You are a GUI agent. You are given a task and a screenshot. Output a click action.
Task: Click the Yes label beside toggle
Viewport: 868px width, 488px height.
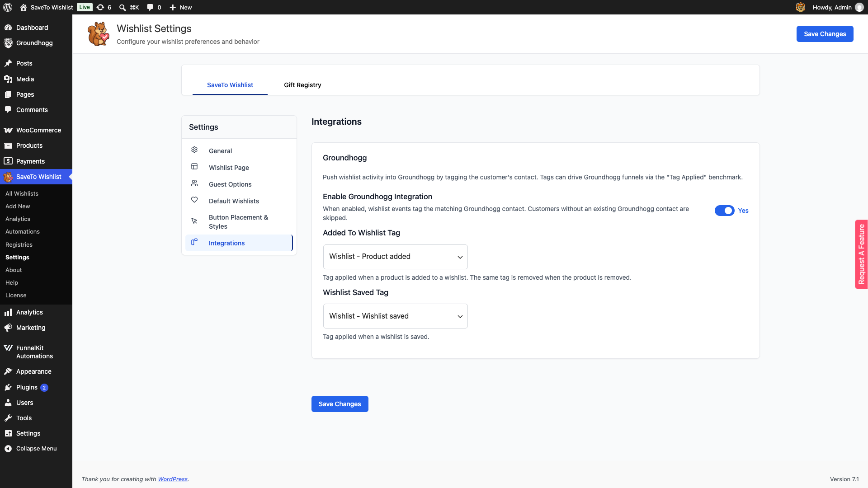pyautogui.click(x=743, y=211)
